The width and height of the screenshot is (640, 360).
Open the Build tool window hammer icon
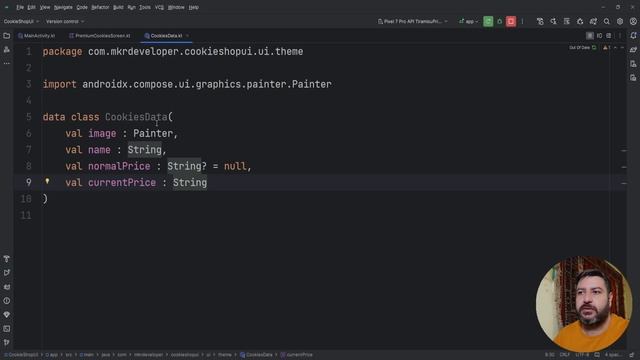click(7, 259)
